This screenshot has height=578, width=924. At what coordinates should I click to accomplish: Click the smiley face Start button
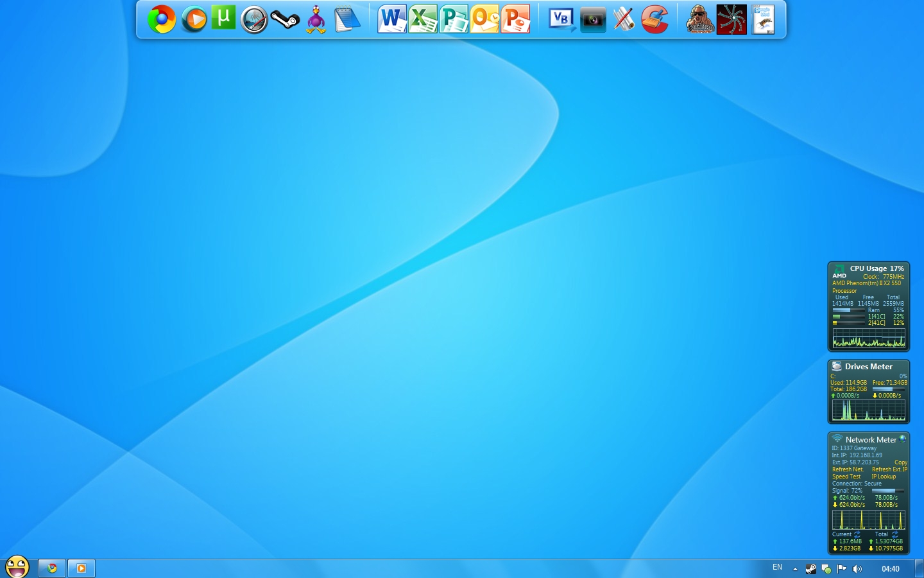point(17,566)
